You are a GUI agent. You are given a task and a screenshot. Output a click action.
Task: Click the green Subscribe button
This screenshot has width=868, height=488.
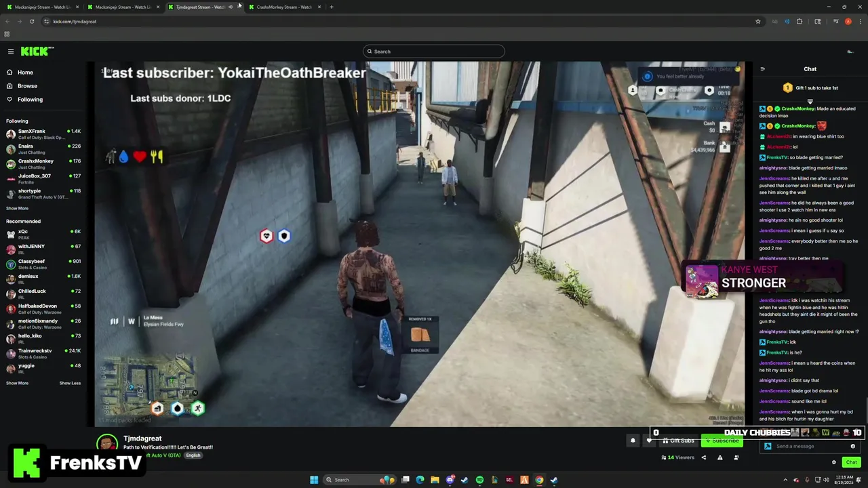pyautogui.click(x=722, y=441)
